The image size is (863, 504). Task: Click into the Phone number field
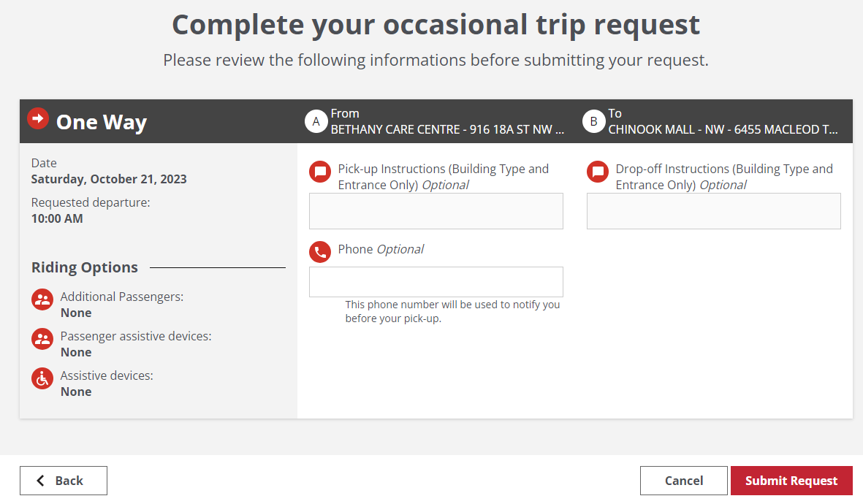tap(436, 282)
